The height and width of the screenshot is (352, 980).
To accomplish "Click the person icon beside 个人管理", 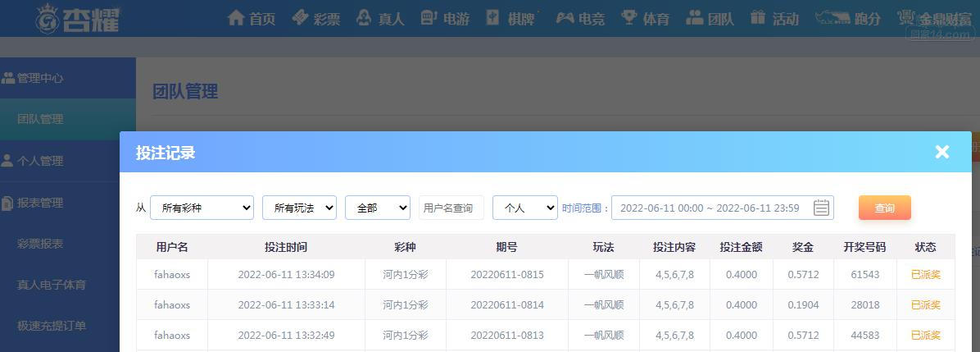I will 7,160.
